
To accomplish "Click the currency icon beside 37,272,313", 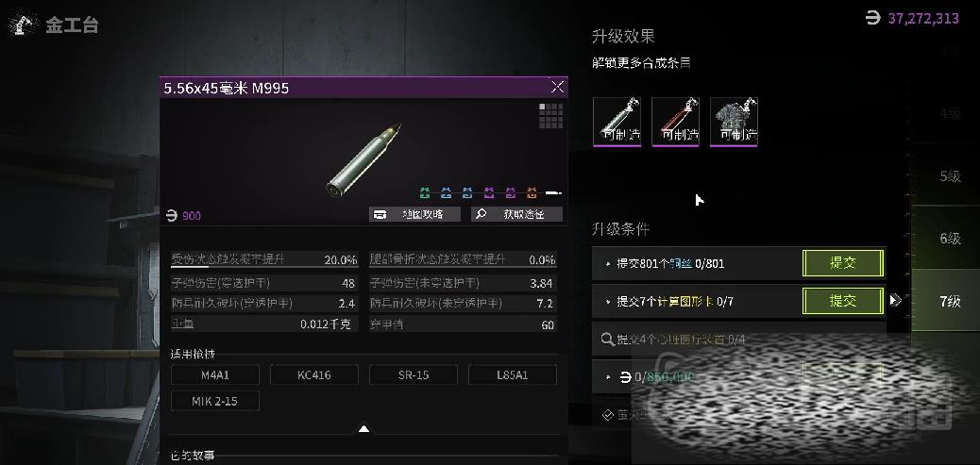I will (x=872, y=18).
